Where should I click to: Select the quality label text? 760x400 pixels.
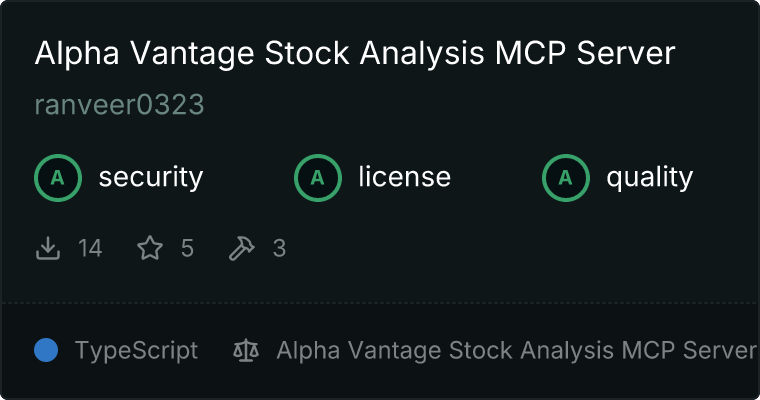(649, 178)
